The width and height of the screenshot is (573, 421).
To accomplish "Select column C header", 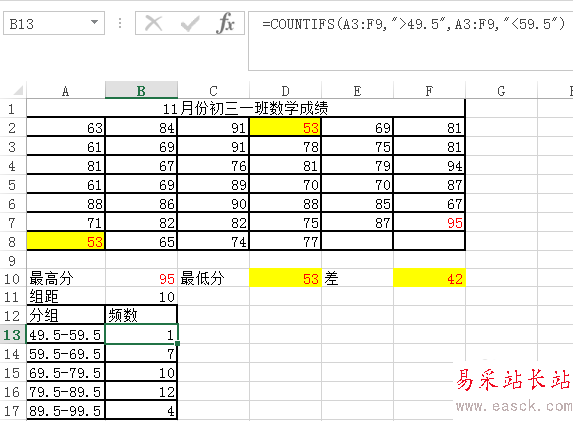I will coord(213,90).
